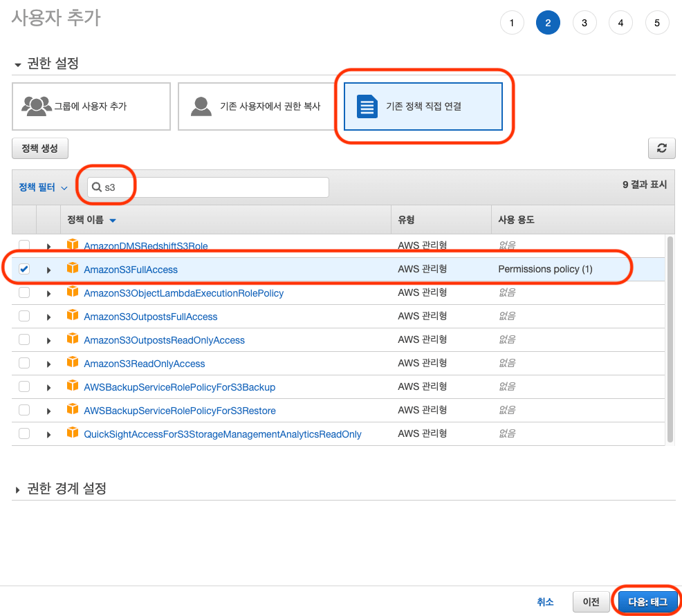The image size is (682, 616).
Task: Click the person icon on copy permissions card
Action: click(x=201, y=106)
